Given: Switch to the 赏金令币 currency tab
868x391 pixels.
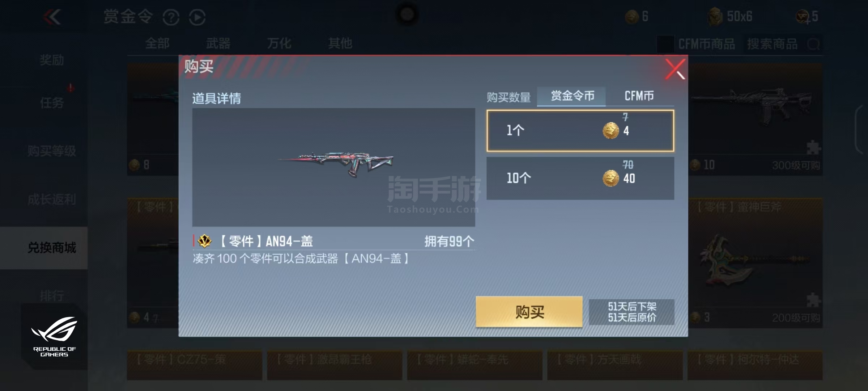Looking at the screenshot, I should (x=572, y=96).
